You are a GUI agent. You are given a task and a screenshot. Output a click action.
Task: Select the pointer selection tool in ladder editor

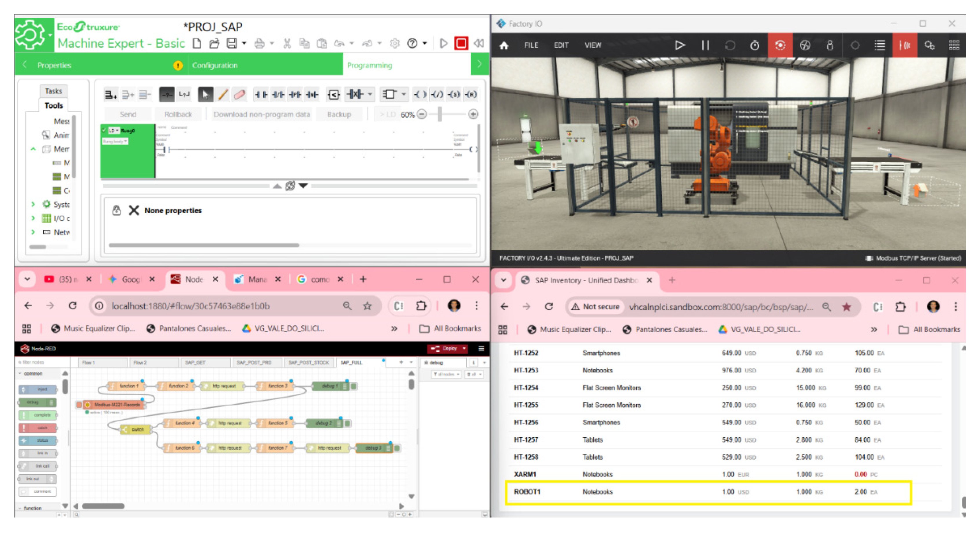click(x=205, y=94)
